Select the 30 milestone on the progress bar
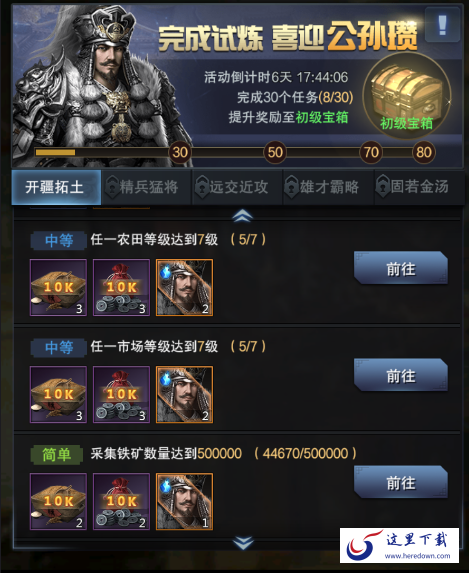The image size is (469, 573). click(180, 152)
